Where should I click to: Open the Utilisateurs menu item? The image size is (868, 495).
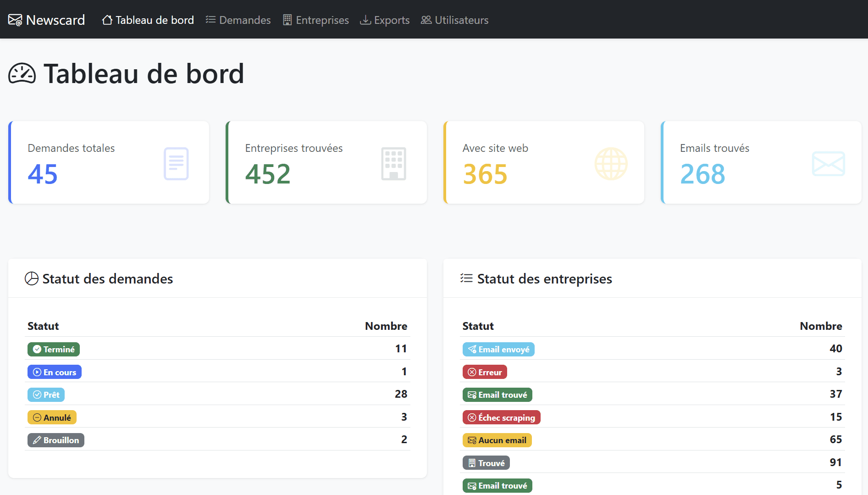point(455,20)
